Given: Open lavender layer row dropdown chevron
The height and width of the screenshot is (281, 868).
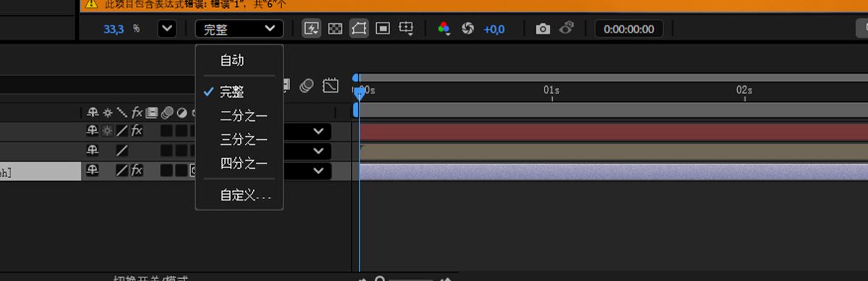Looking at the screenshot, I should (318, 171).
